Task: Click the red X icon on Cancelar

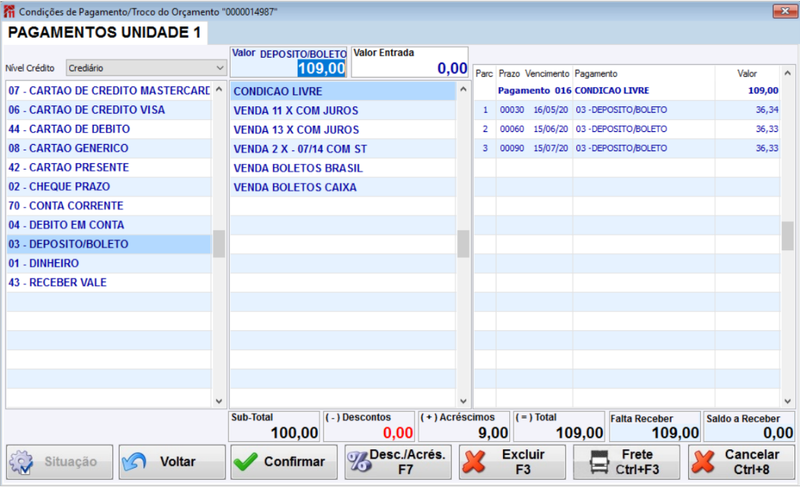Action: click(x=703, y=462)
